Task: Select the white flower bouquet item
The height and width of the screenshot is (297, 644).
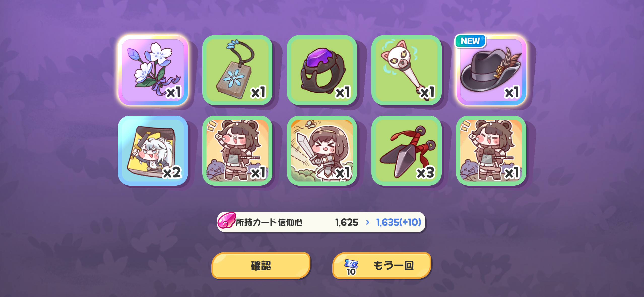Action: [x=153, y=70]
